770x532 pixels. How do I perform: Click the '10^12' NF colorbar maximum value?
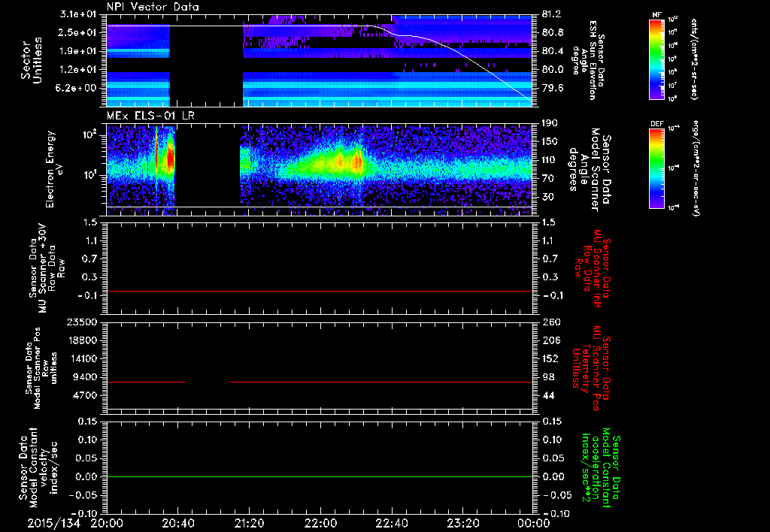click(x=672, y=19)
